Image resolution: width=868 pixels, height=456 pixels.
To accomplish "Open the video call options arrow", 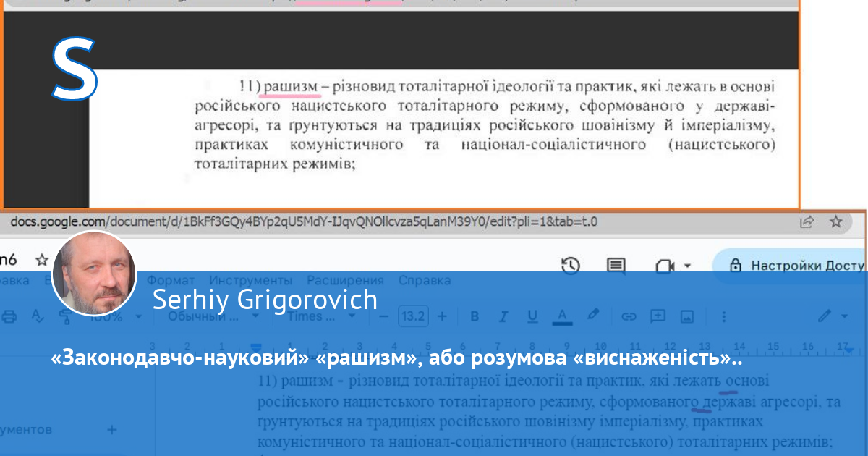I will pyautogui.click(x=687, y=266).
